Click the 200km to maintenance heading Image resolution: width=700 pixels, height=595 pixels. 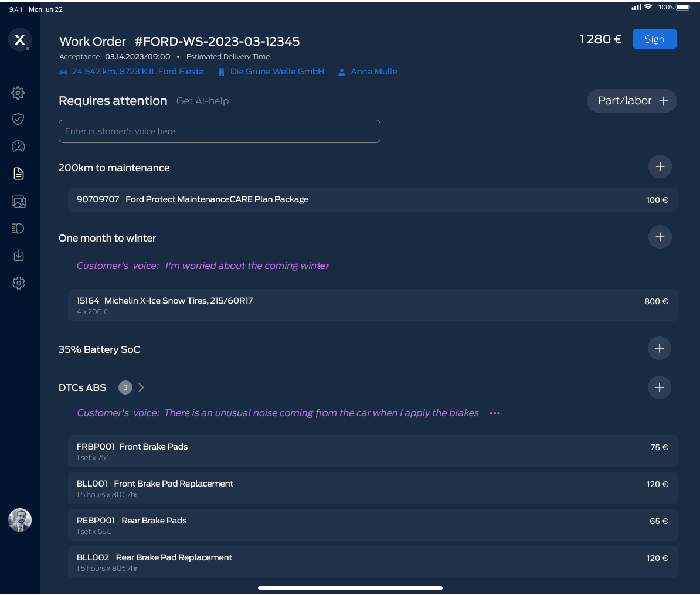tap(114, 168)
